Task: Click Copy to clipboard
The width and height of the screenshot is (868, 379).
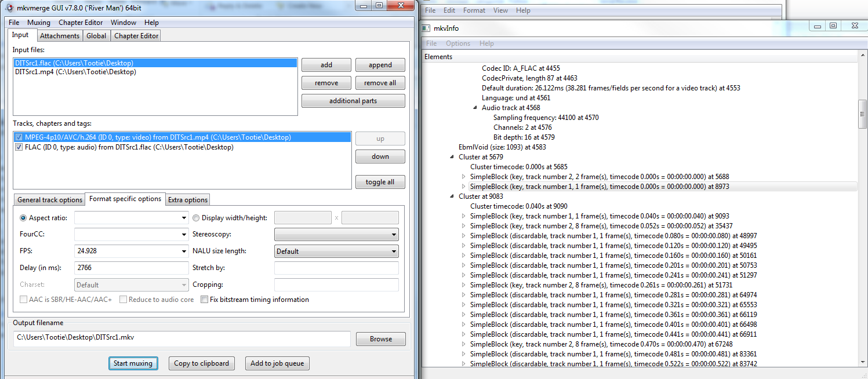Action: coord(202,363)
